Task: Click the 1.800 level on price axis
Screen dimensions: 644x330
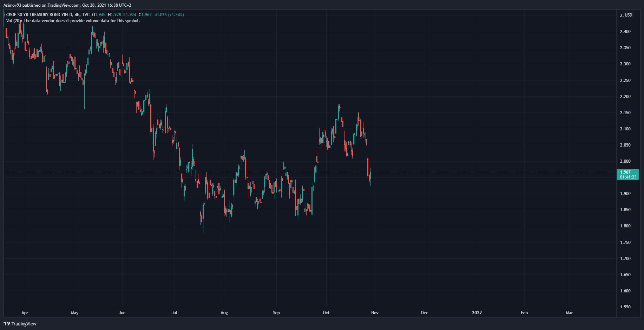Action: (x=625, y=226)
